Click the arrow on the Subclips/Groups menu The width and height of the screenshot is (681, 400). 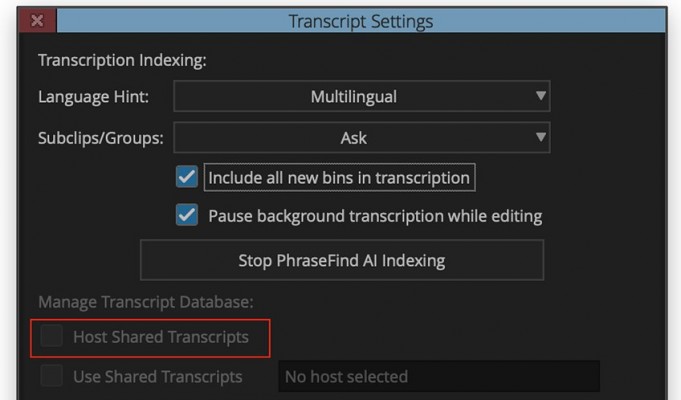point(541,137)
